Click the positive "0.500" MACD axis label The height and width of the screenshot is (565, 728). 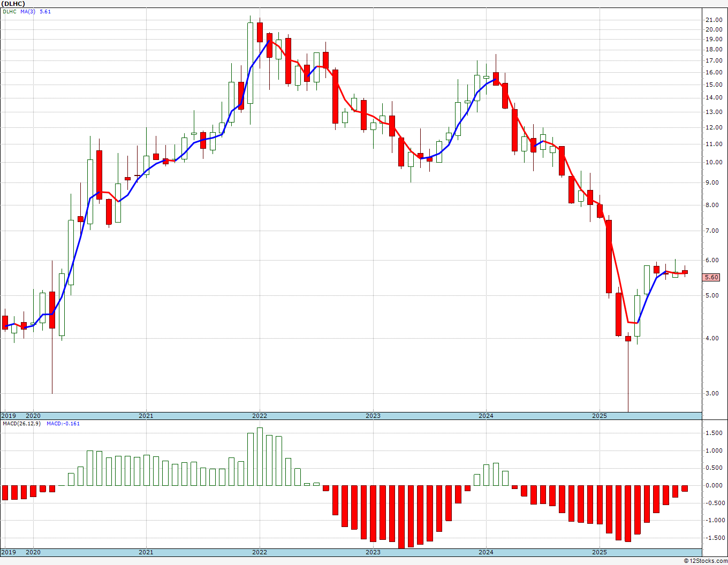[714, 468]
